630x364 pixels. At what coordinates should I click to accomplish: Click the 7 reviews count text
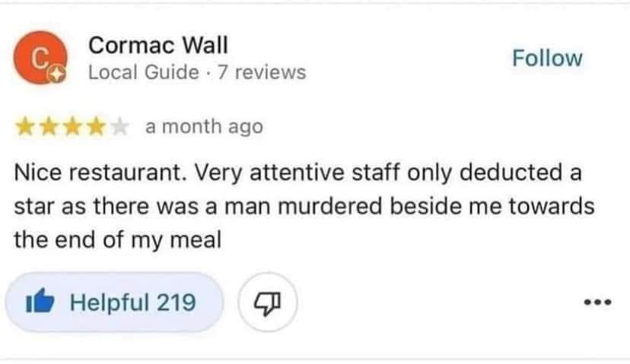tap(262, 72)
